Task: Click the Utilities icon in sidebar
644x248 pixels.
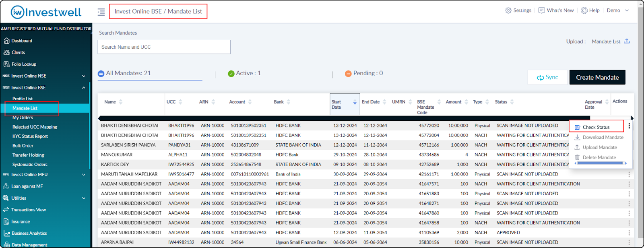Action: point(6,198)
